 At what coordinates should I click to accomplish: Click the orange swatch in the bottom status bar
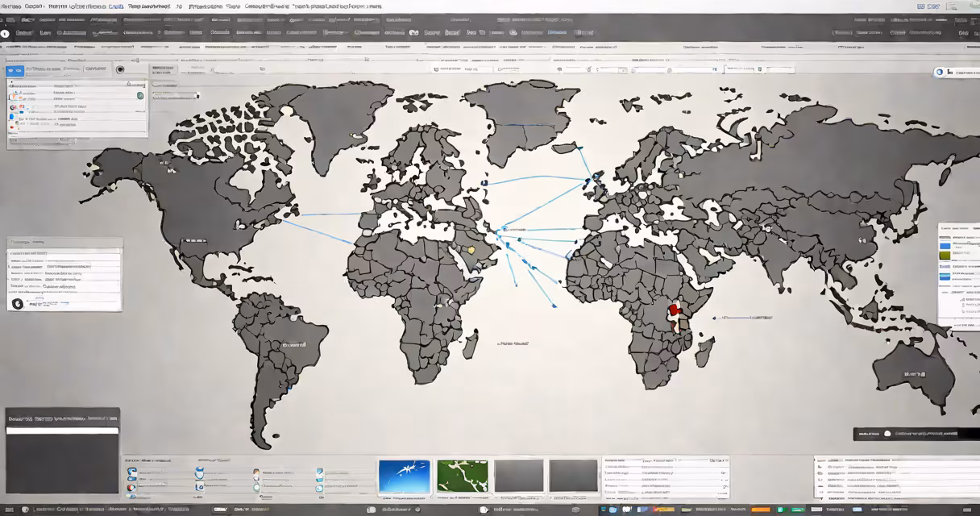tap(760, 510)
